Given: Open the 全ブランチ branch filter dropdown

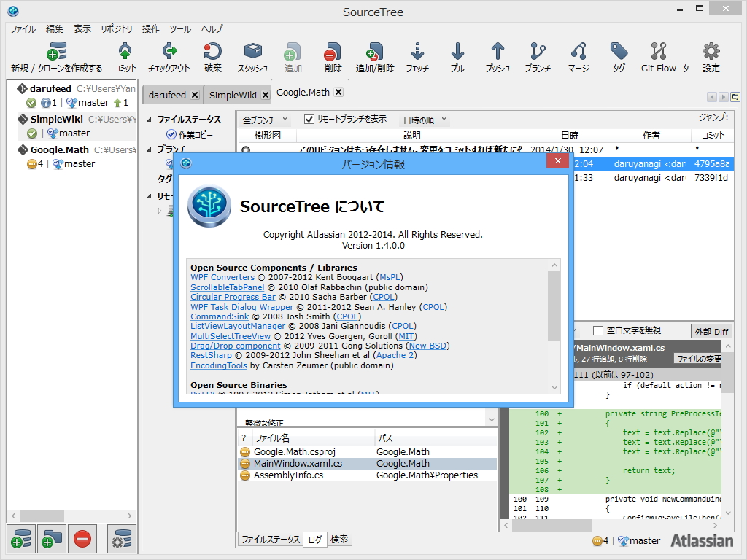Looking at the screenshot, I should pyautogui.click(x=265, y=118).
